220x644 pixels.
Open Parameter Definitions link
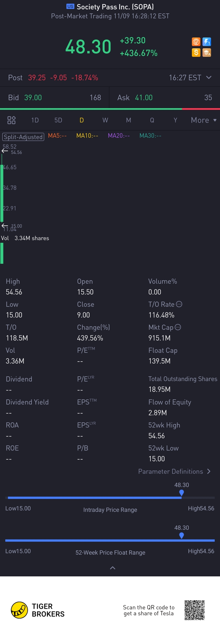click(175, 471)
